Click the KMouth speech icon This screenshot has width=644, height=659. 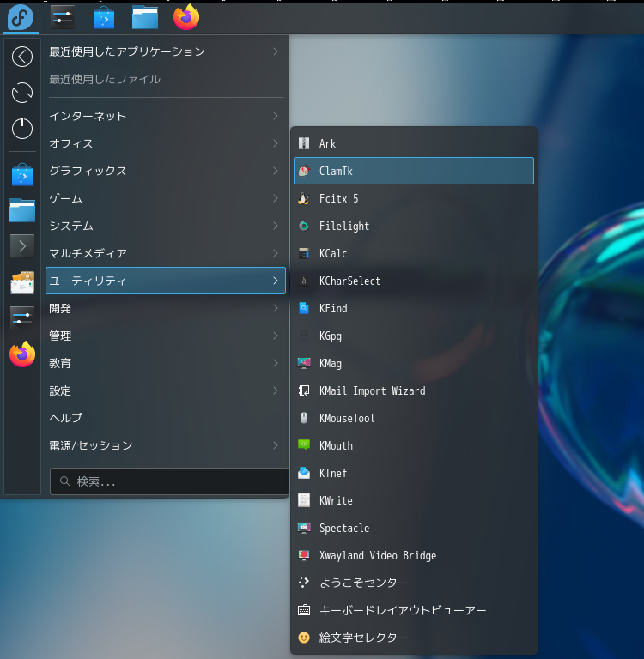pyautogui.click(x=304, y=445)
